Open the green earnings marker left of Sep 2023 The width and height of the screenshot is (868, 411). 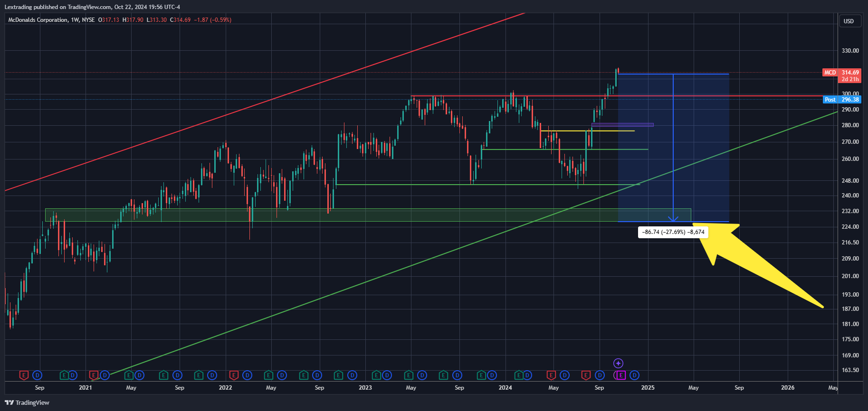(443, 375)
